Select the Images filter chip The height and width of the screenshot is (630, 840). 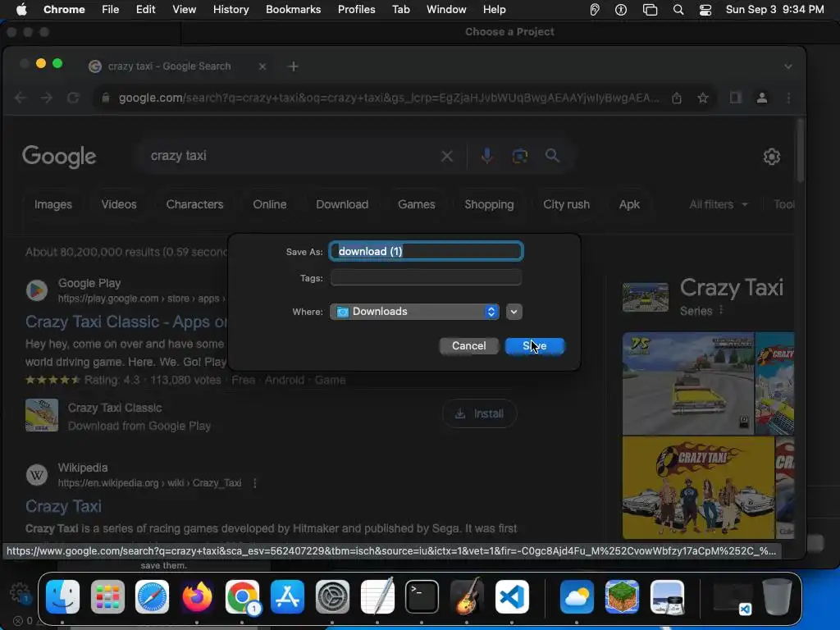(53, 204)
